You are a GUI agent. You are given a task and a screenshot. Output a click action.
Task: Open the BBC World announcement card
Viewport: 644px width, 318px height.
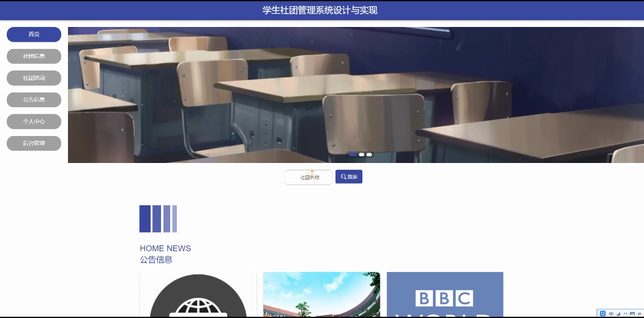point(445,294)
